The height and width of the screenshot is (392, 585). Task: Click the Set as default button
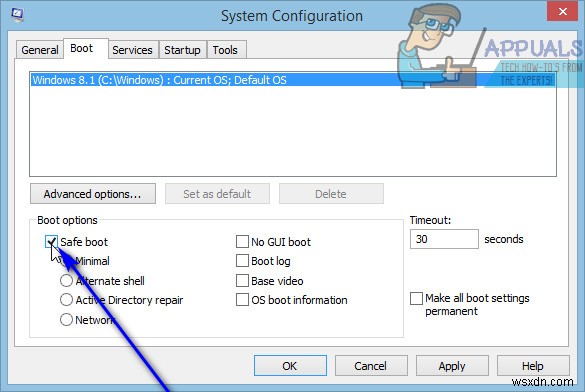click(x=217, y=194)
